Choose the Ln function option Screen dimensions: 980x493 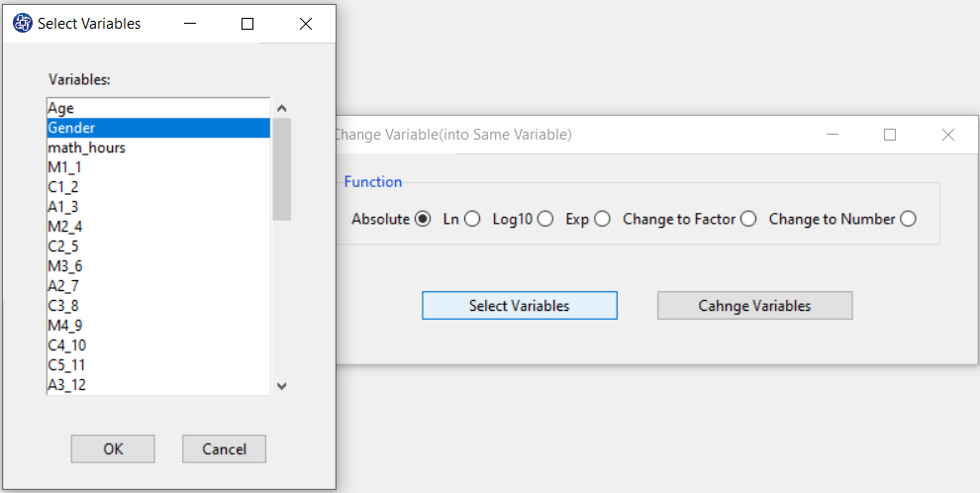472,220
